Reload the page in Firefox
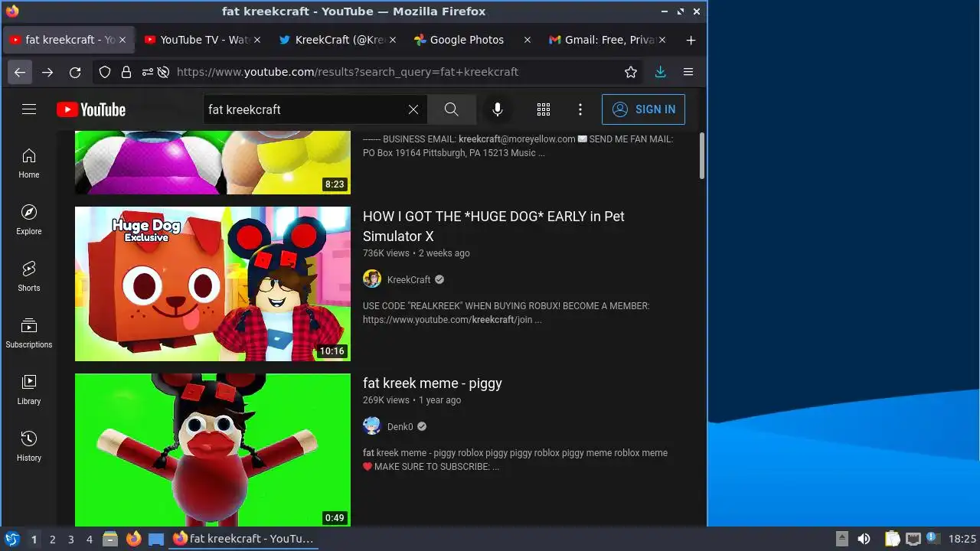 point(75,72)
